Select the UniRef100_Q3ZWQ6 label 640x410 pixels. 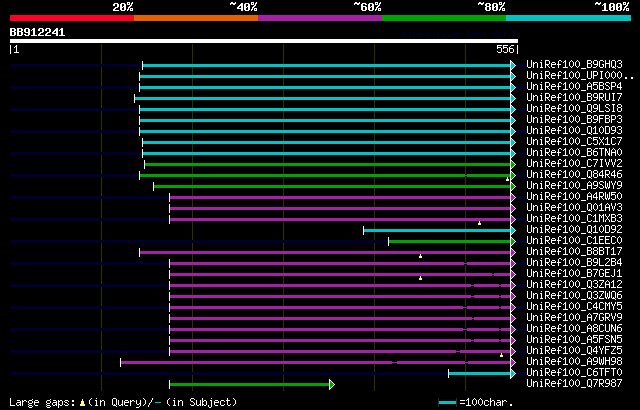tap(574, 296)
